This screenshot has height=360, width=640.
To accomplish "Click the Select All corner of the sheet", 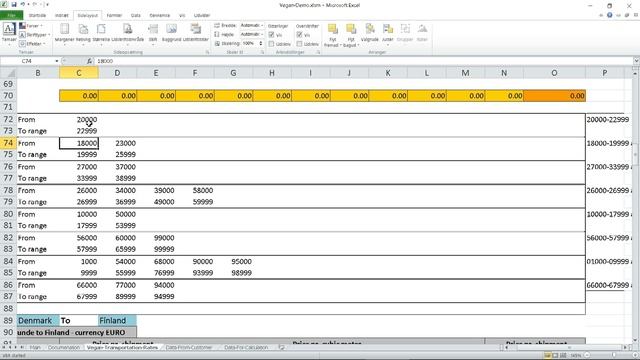I will [8, 73].
